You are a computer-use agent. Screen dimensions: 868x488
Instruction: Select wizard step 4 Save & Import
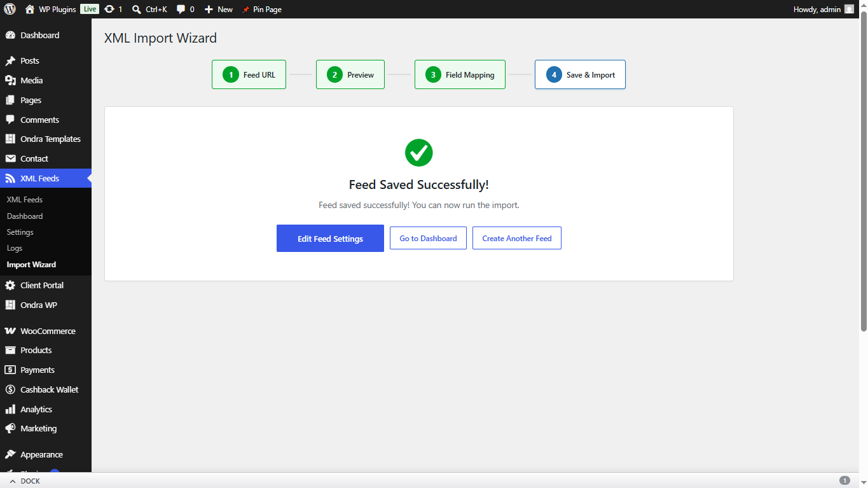click(580, 74)
